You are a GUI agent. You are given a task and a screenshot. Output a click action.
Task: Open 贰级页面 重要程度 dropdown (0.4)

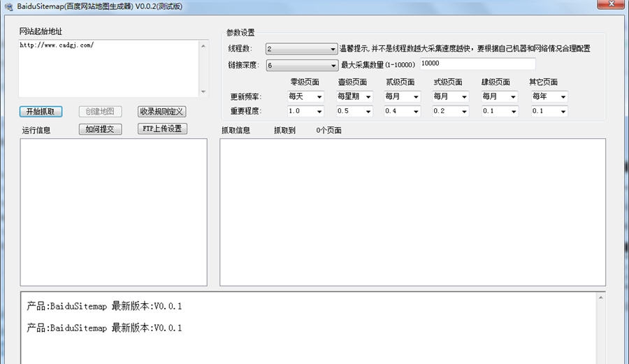[402, 111]
